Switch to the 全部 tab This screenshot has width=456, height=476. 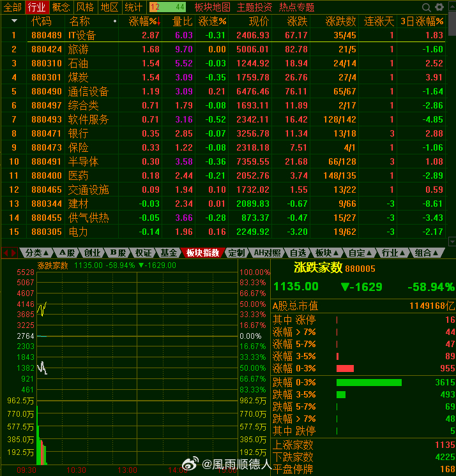point(13,7)
